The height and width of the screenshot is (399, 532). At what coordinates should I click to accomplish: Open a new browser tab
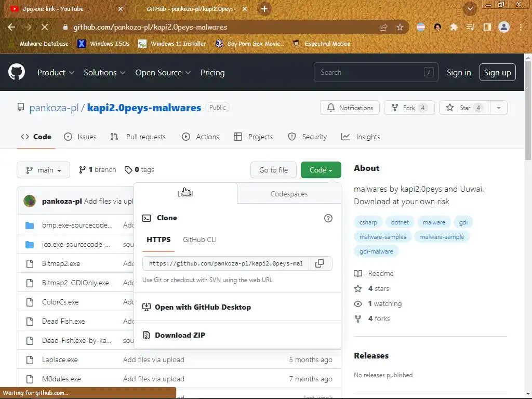coord(264,9)
